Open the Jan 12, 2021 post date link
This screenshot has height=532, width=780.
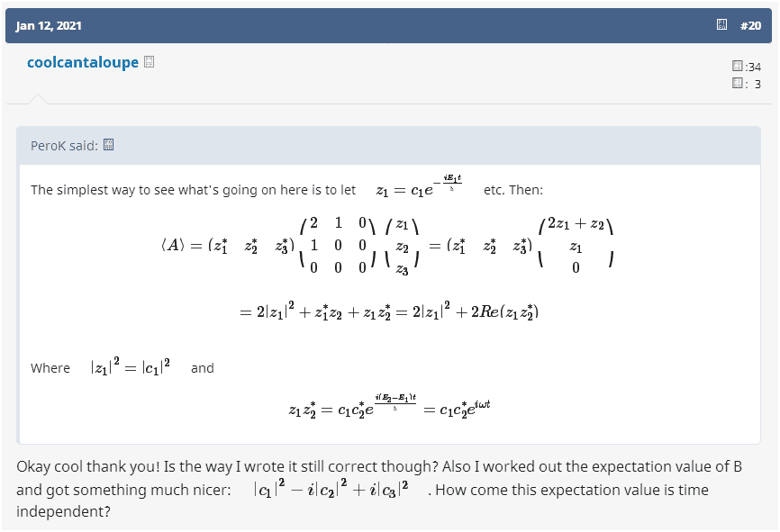(49, 25)
